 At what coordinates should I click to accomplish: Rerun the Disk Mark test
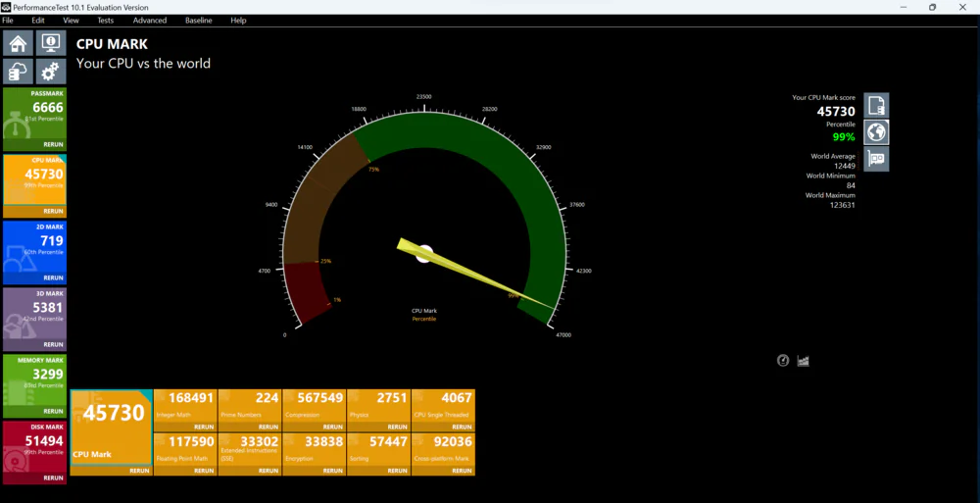point(53,478)
